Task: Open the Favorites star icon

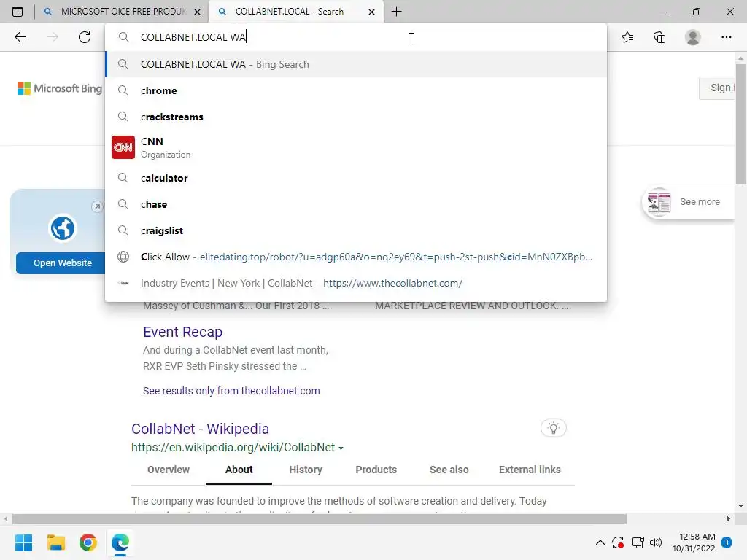Action: pyautogui.click(x=627, y=37)
